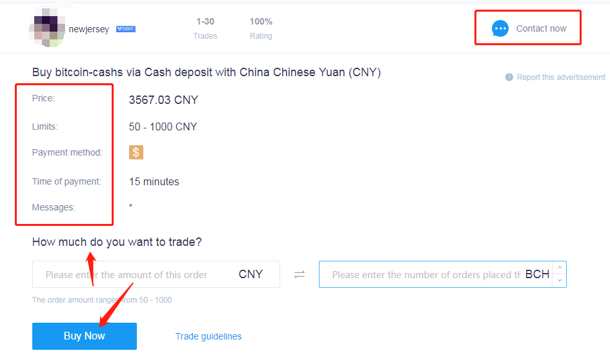Open the Trade guidelines link

(x=208, y=336)
